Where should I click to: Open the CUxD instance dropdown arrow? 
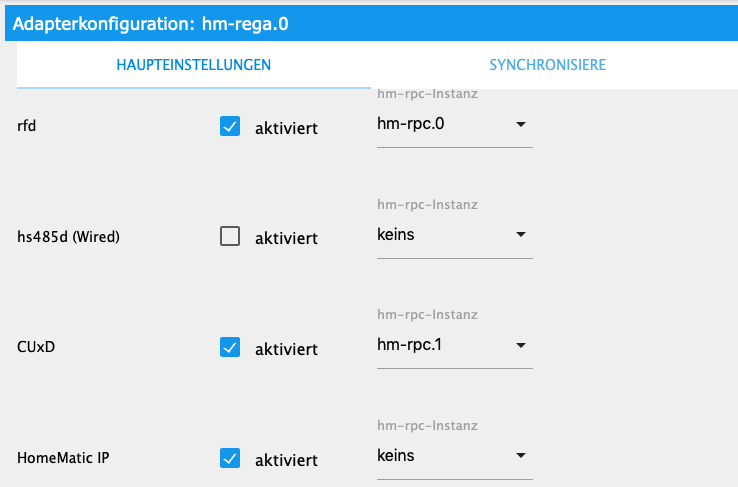tap(520, 346)
